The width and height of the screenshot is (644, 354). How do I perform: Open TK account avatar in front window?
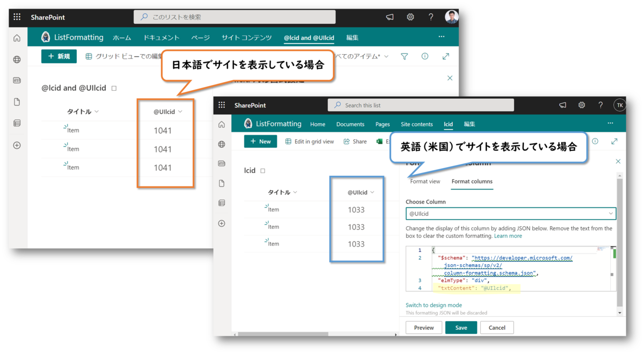pyautogui.click(x=619, y=105)
